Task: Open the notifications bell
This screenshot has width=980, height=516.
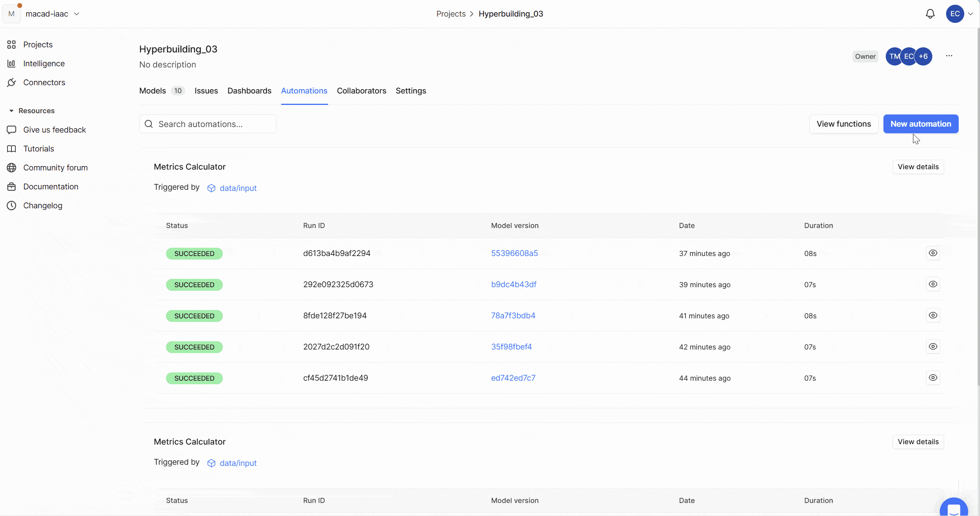Action: (930, 14)
